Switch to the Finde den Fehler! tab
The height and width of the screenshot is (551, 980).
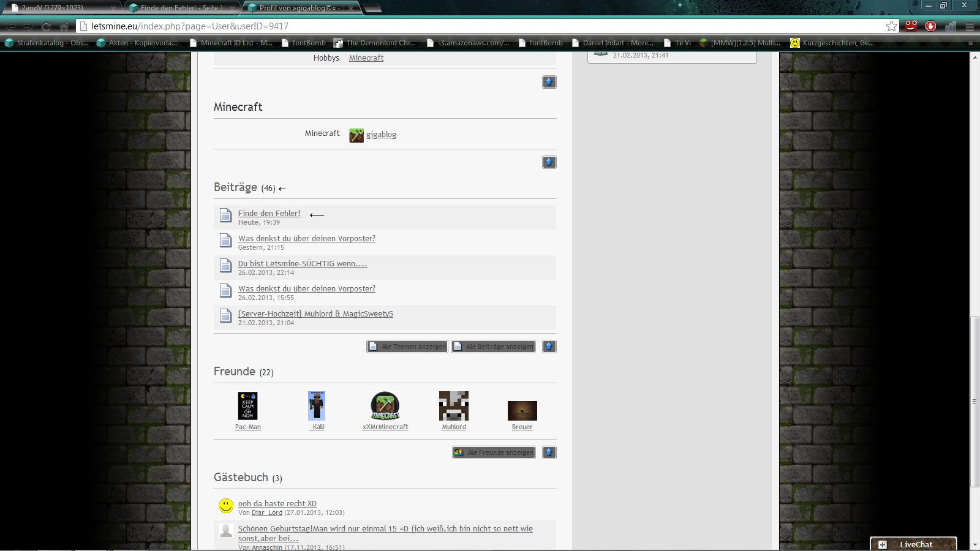pyautogui.click(x=179, y=8)
